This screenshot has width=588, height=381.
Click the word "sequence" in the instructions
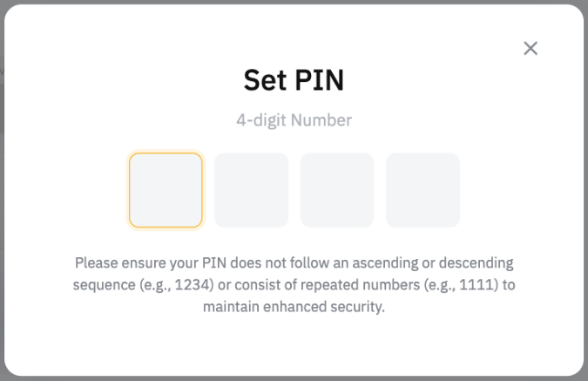point(101,285)
